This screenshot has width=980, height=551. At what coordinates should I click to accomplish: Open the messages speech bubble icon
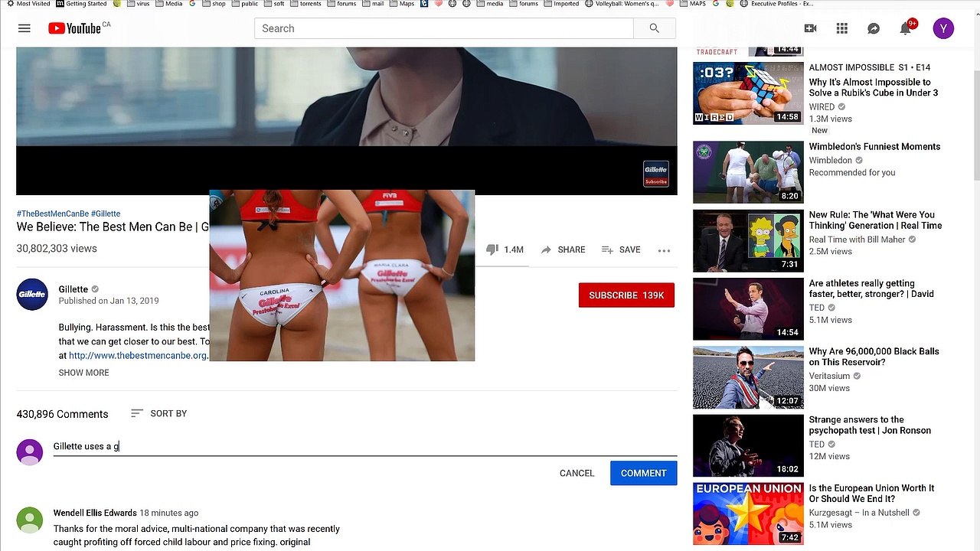874,28
